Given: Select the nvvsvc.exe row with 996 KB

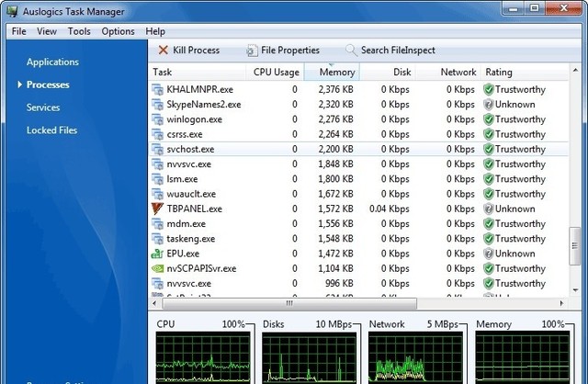Looking at the screenshot, I should (359, 284).
